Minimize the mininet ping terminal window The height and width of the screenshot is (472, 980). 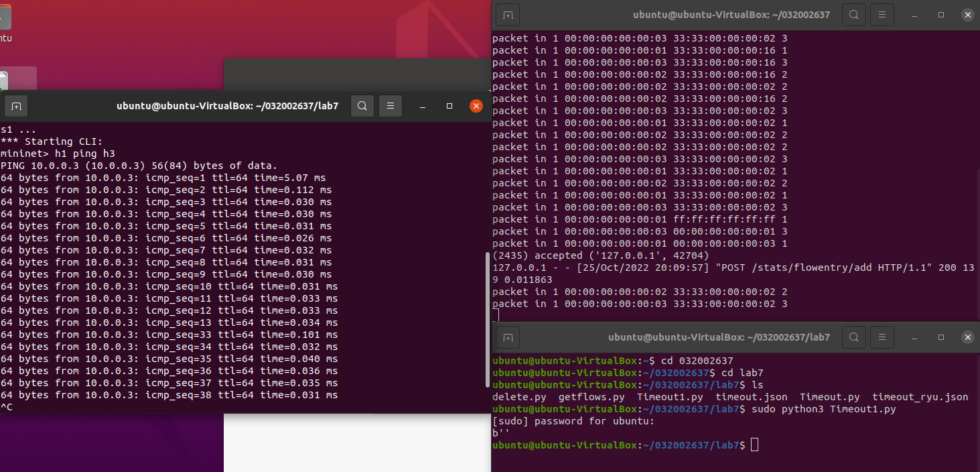tap(423, 106)
